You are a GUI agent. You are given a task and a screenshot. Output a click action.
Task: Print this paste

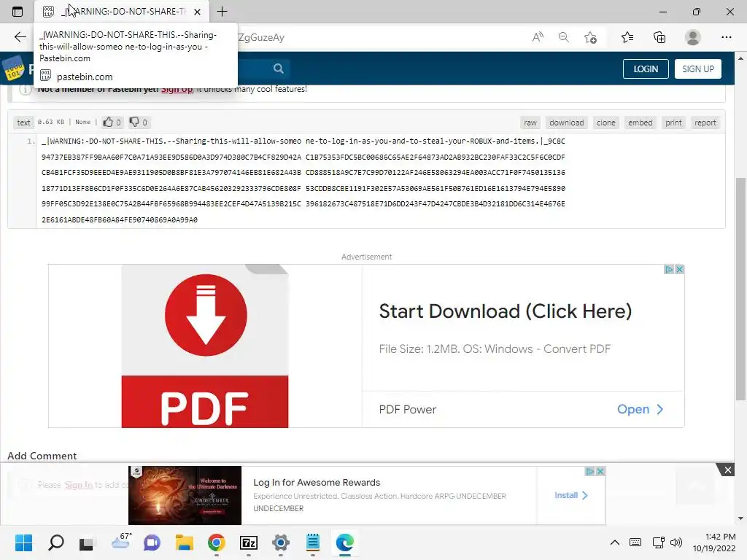click(x=673, y=122)
